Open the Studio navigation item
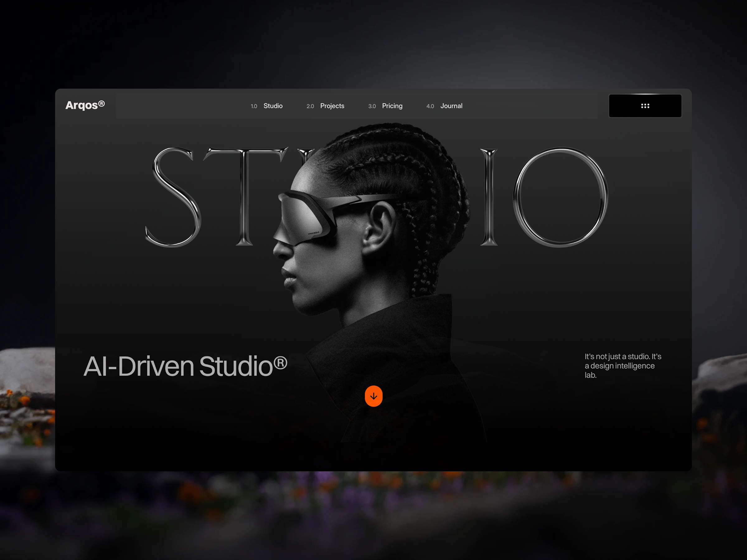 (x=273, y=106)
